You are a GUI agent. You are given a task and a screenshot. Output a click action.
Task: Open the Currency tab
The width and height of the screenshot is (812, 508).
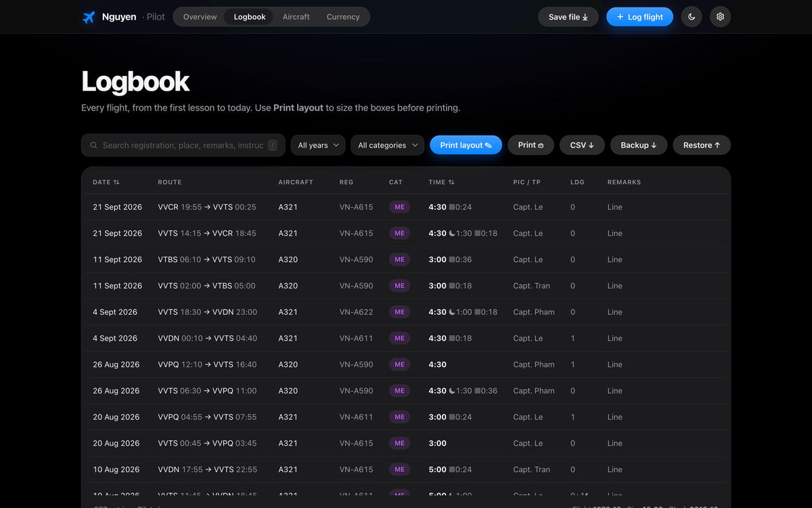pyautogui.click(x=343, y=17)
